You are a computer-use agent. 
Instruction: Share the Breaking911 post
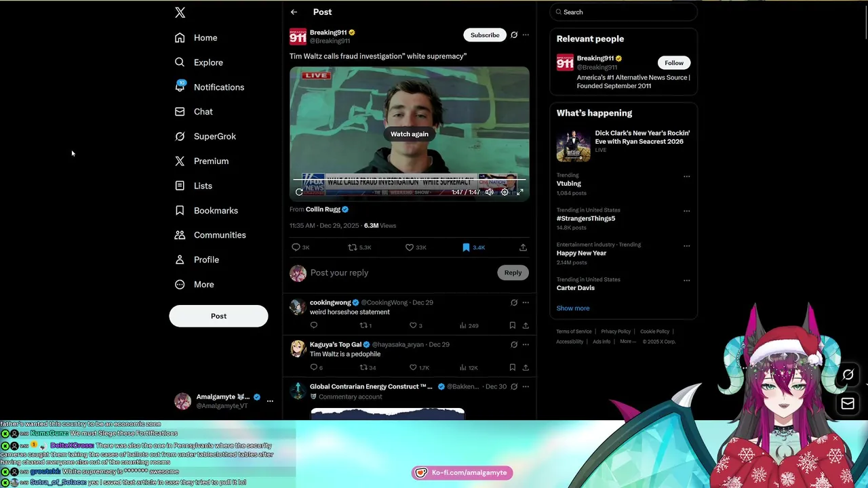[523, 247]
